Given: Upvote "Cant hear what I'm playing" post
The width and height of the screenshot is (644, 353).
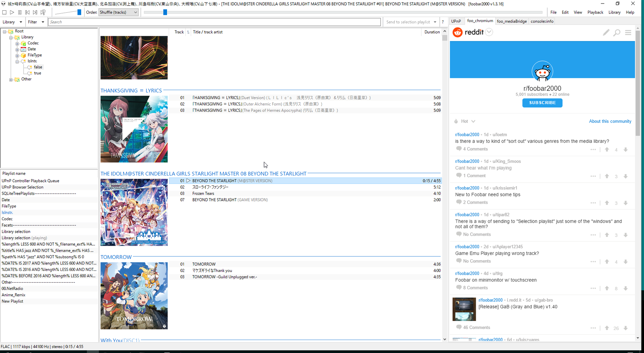Looking at the screenshot, I should tap(607, 176).
